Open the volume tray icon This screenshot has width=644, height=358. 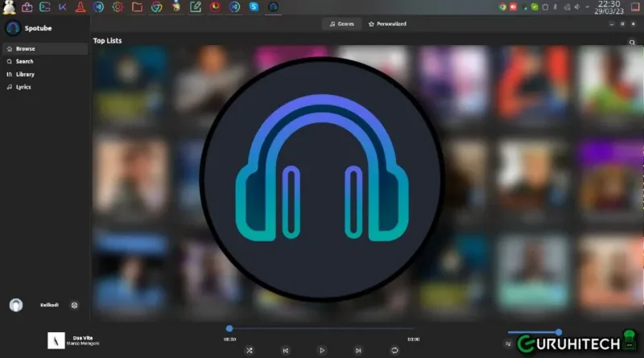577,7
